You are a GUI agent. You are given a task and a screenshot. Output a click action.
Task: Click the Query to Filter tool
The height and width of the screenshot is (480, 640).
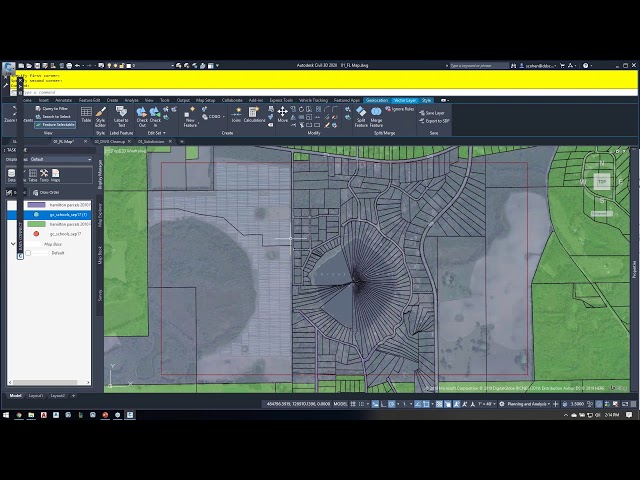pos(52,109)
